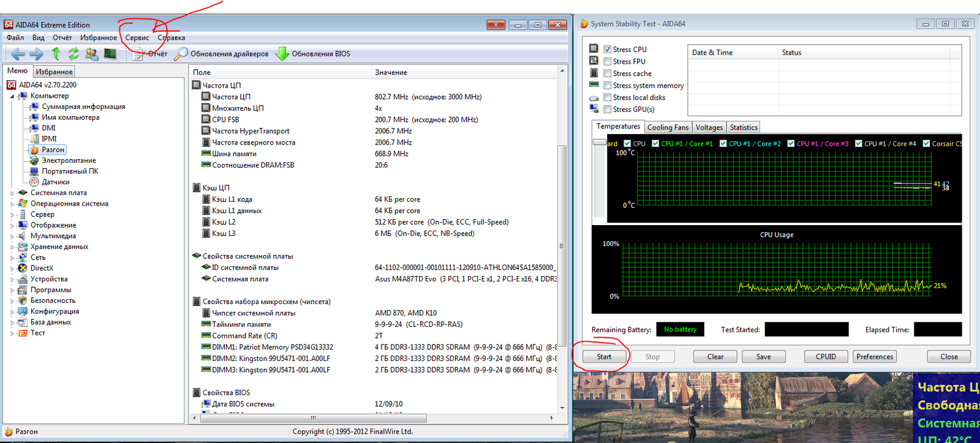The height and width of the screenshot is (443, 980).
Task: Click the Обновления BIOS green arrow icon
Action: tap(282, 54)
